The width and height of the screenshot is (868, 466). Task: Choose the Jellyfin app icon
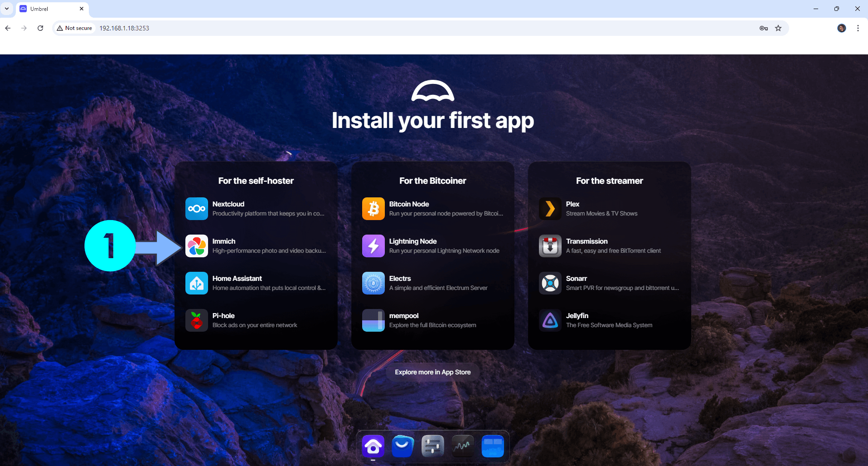pyautogui.click(x=550, y=320)
